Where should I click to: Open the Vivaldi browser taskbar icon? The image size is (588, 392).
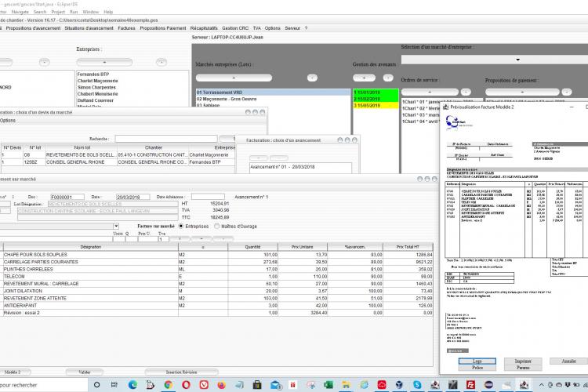(x=204, y=384)
